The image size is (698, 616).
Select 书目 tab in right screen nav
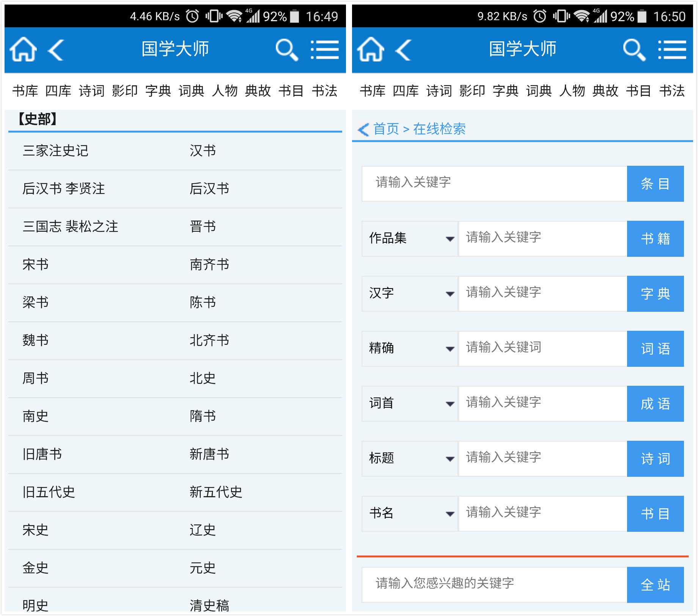click(x=638, y=91)
